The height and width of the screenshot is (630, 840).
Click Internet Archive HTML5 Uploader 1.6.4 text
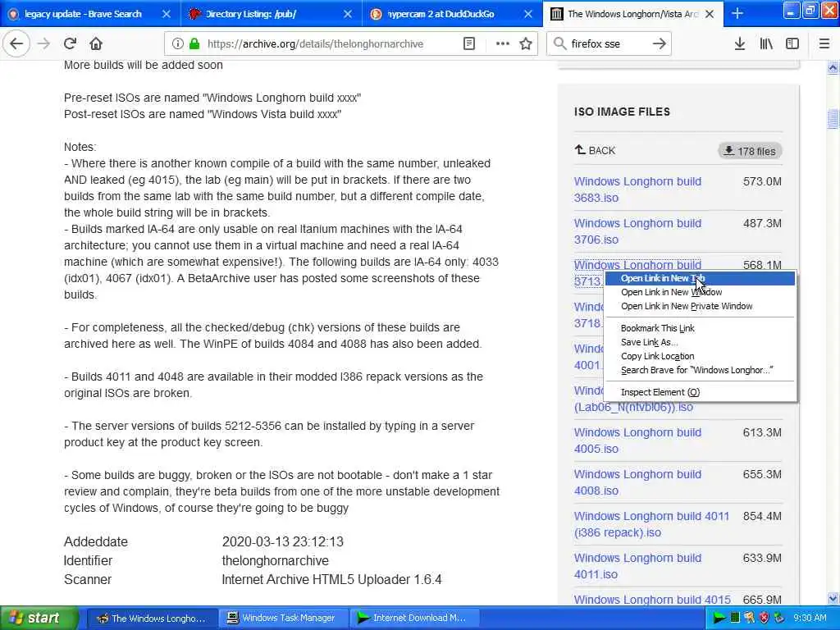pyautogui.click(x=331, y=580)
